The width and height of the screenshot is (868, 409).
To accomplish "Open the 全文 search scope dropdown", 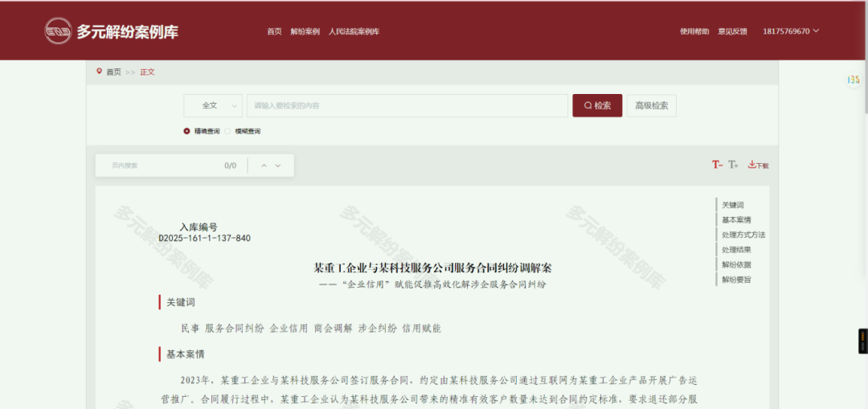I will [x=213, y=106].
